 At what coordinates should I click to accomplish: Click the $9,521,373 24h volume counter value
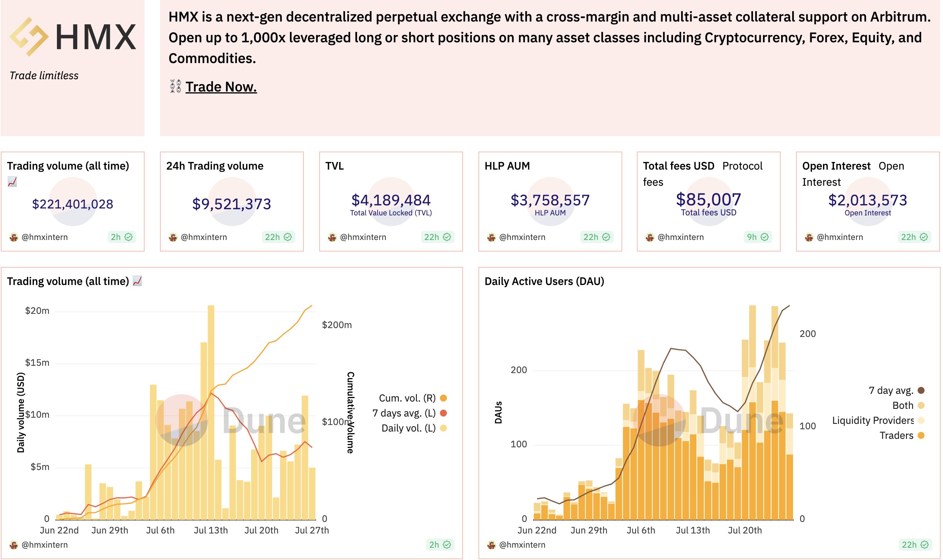[232, 204]
